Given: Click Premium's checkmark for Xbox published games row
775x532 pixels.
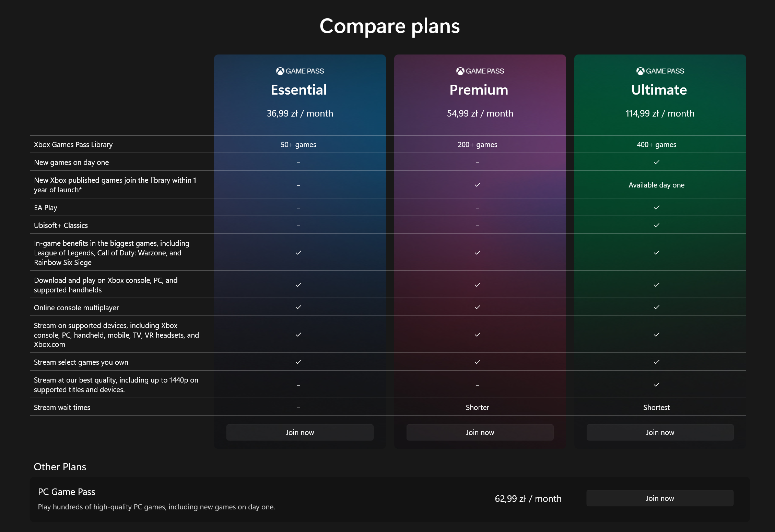Looking at the screenshot, I should coord(477,185).
